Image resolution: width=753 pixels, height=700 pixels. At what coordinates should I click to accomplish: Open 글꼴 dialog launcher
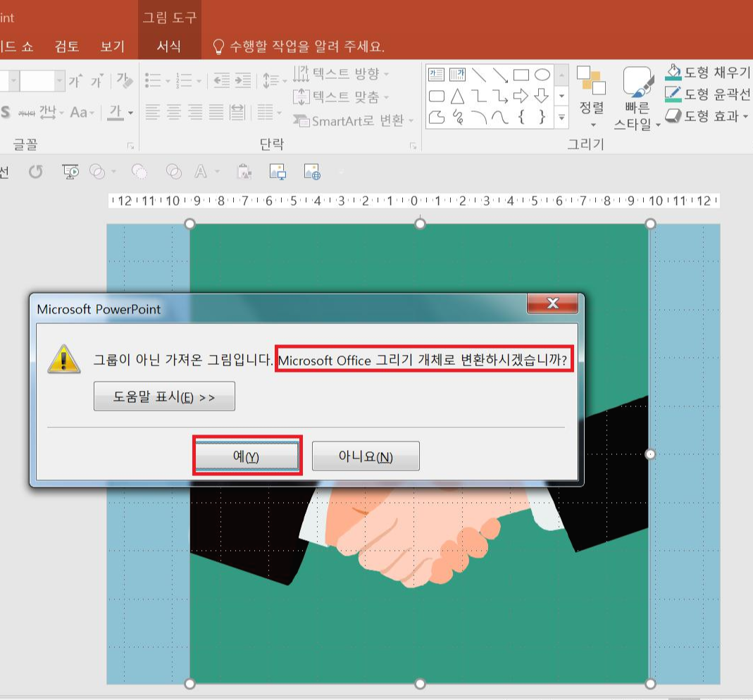pyautogui.click(x=130, y=146)
